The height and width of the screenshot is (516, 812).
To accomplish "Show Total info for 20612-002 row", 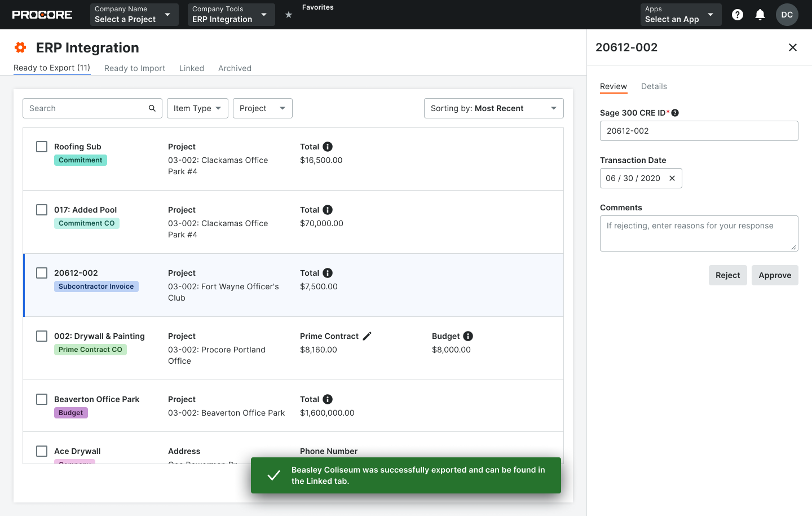I will point(328,273).
